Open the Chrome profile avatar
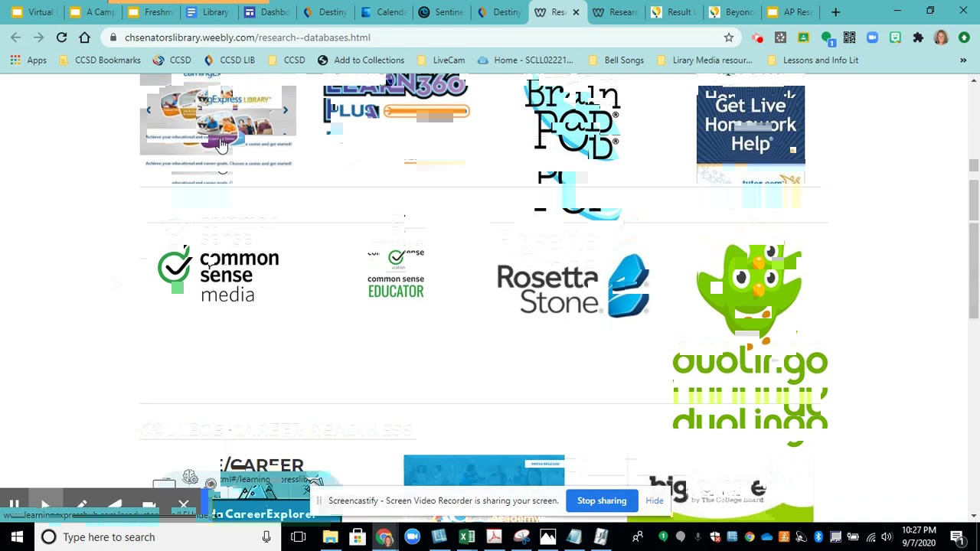Viewport: 980px width, 551px height. pyautogui.click(x=941, y=37)
